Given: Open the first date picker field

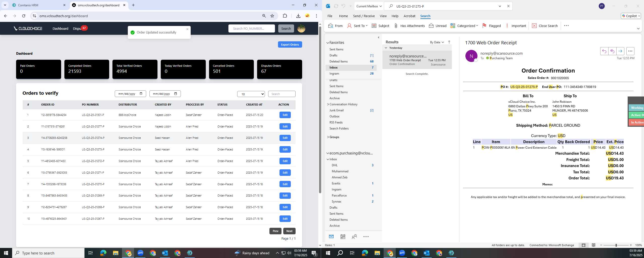Looking at the screenshot, I should point(130,94).
